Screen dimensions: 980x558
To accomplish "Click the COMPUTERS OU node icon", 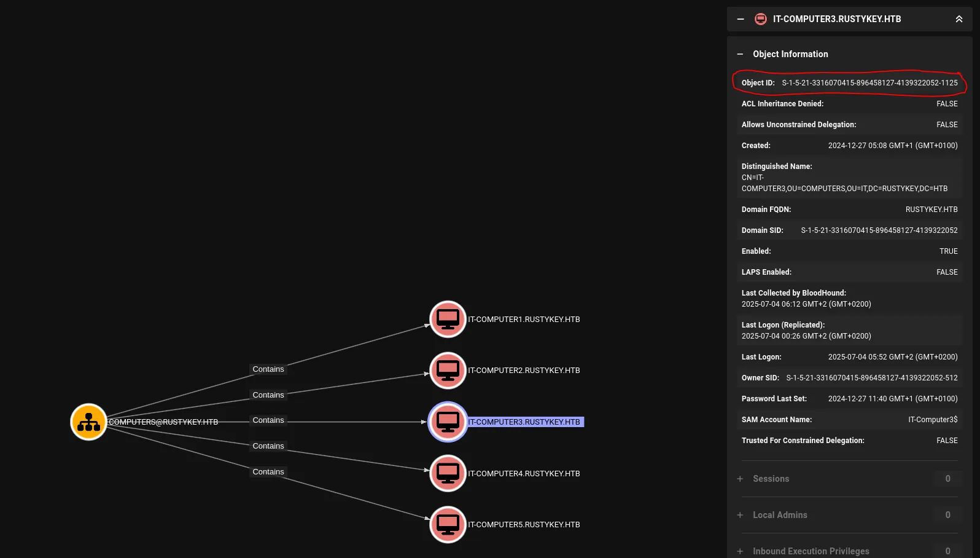I will click(89, 422).
